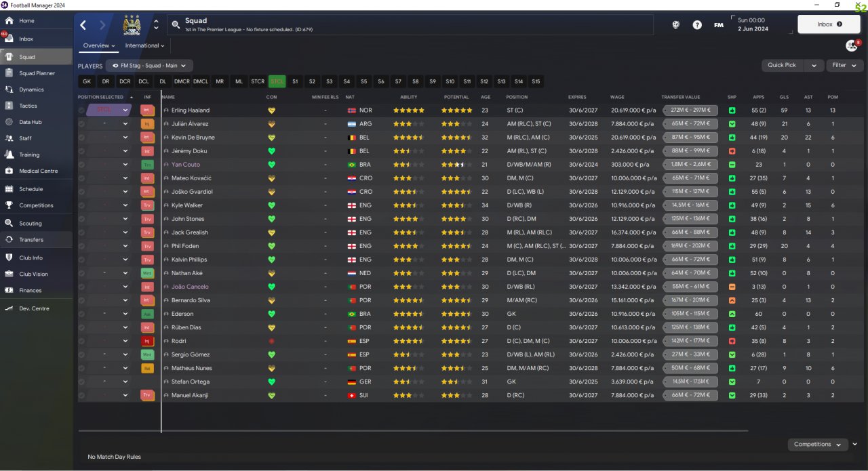This screenshot has height=471, width=868.
Task: Select the S1 substitute tab
Action: [295, 81]
